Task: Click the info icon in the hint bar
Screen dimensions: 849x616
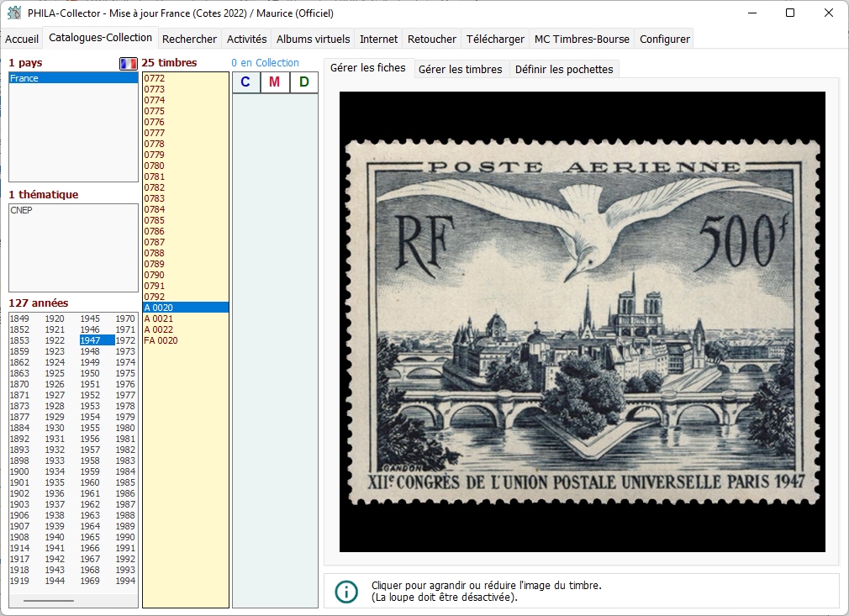Action: click(346, 592)
